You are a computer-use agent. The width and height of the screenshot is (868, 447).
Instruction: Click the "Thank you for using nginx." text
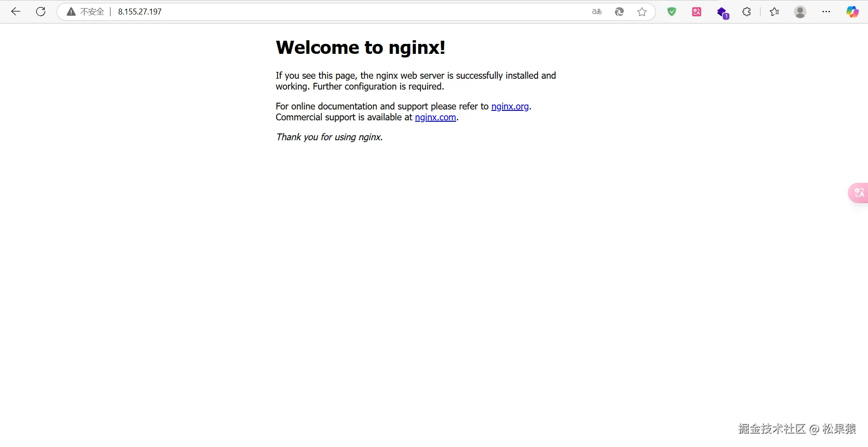[x=330, y=137]
